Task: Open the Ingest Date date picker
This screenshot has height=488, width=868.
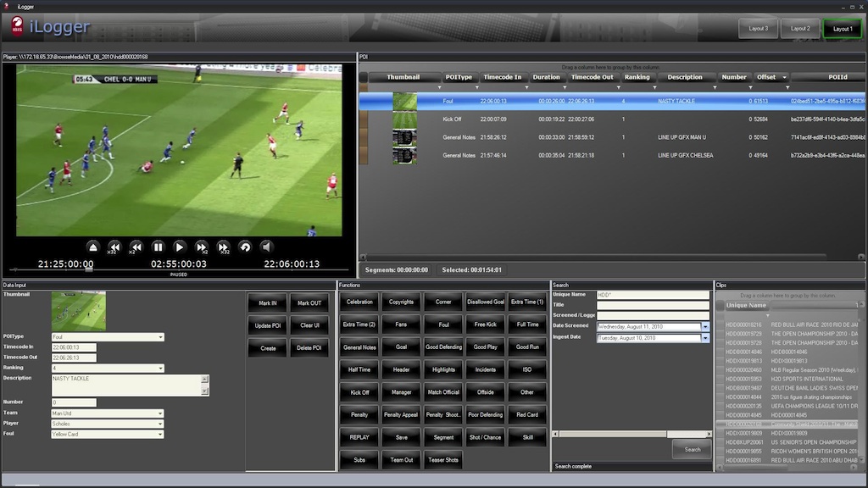Action: [705, 338]
